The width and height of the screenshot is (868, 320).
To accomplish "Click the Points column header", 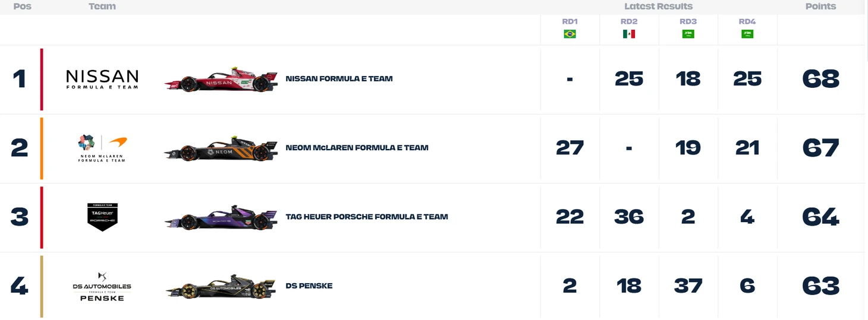I will (820, 7).
